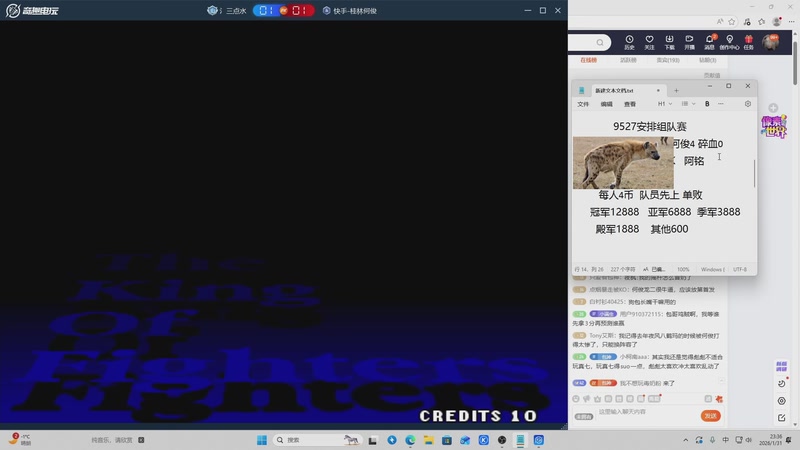
Task: Click the 开播 start-streaming icon
Action: coord(689,42)
